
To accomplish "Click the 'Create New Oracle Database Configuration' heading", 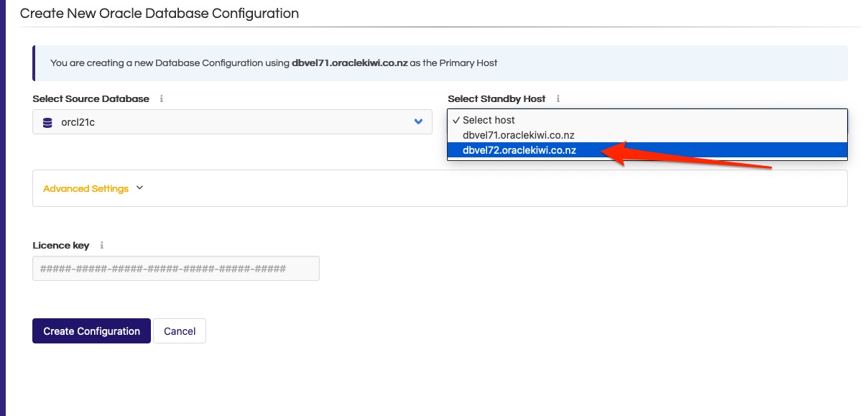I will point(160,13).
